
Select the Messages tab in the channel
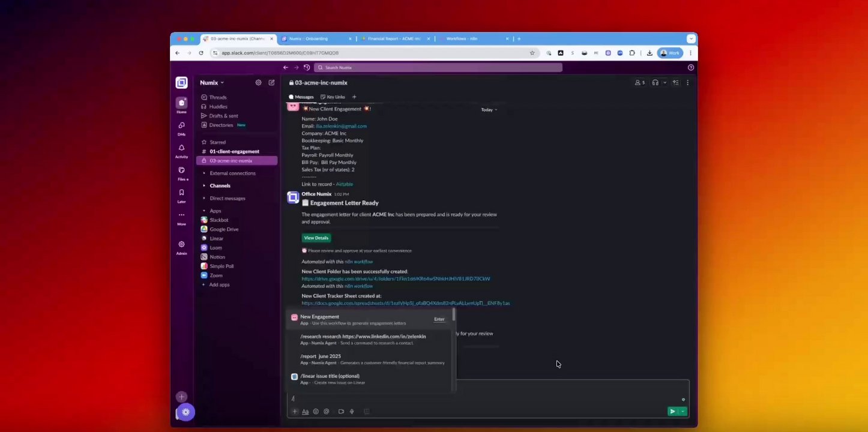[x=301, y=97]
